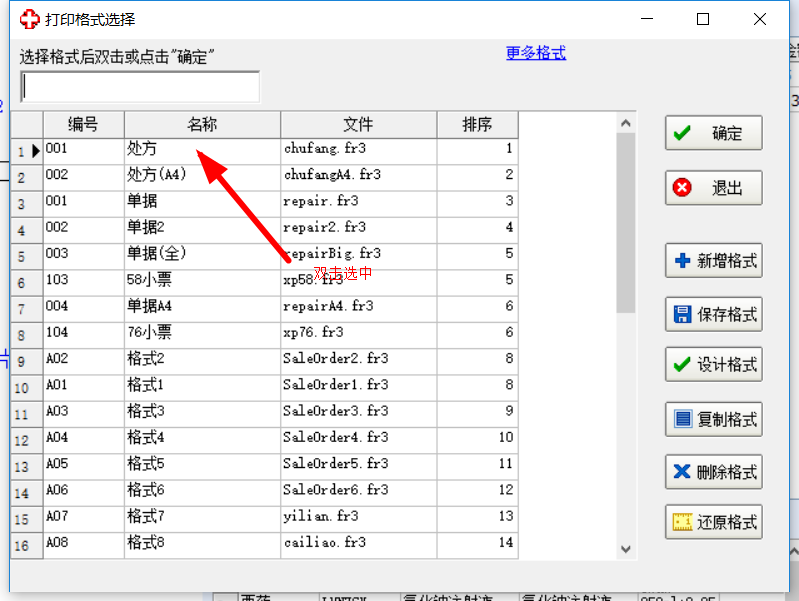Click code cell A02
Image resolution: width=799 pixels, height=601 pixels.
84,361
